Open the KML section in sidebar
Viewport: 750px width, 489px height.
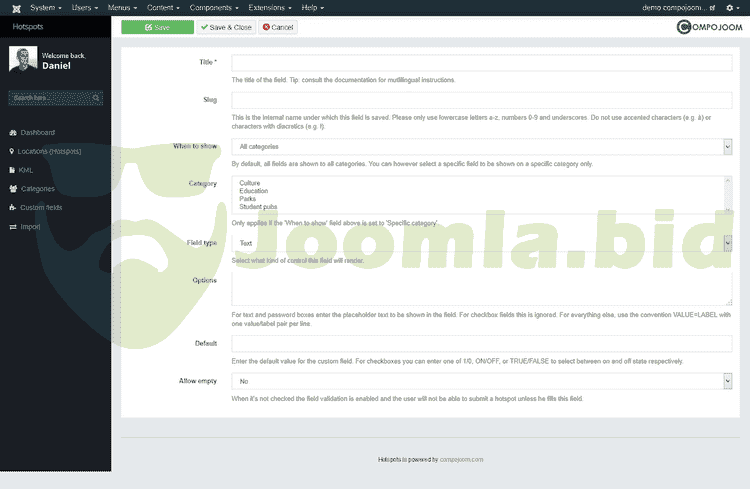27,170
